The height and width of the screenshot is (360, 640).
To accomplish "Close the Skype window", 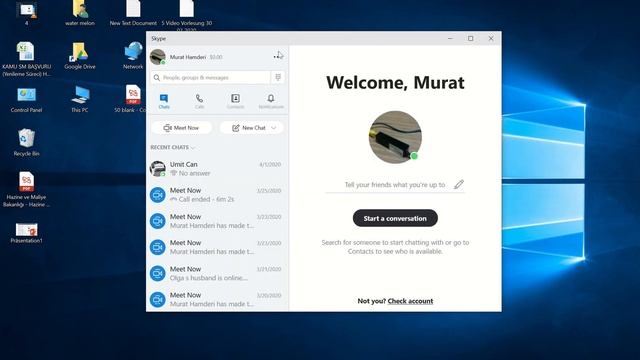I will pyautogui.click(x=491, y=38).
